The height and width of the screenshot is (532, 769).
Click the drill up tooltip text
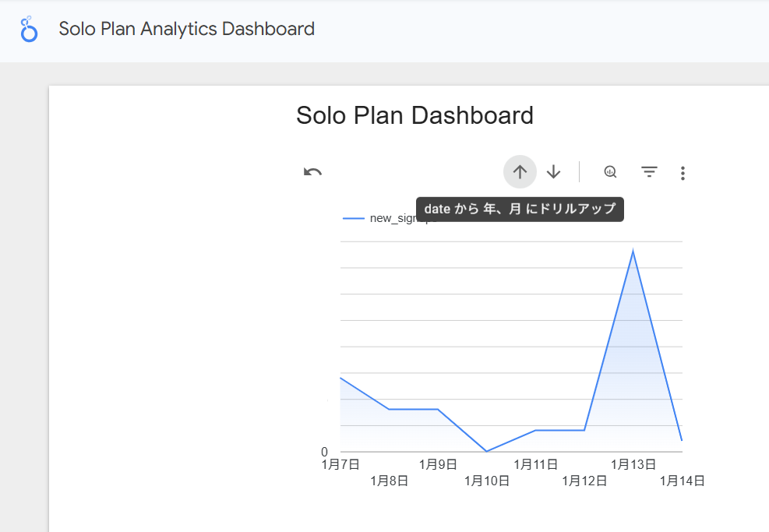pyautogui.click(x=520, y=209)
